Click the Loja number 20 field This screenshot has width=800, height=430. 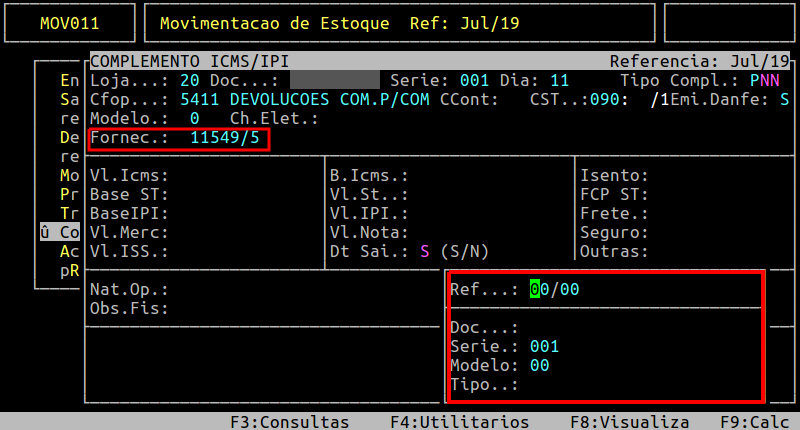[x=189, y=80]
